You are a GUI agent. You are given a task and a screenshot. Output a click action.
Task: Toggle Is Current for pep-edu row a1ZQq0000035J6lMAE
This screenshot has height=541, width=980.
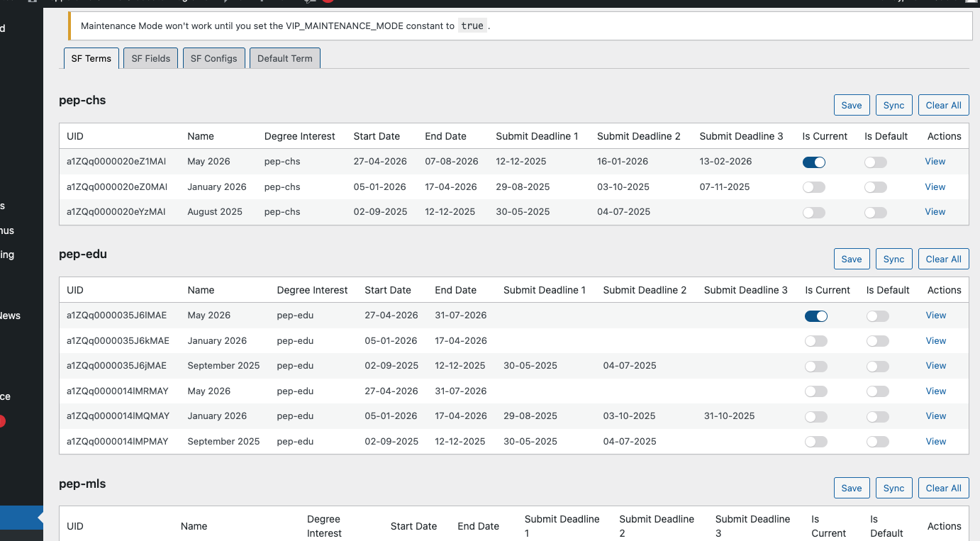(815, 316)
